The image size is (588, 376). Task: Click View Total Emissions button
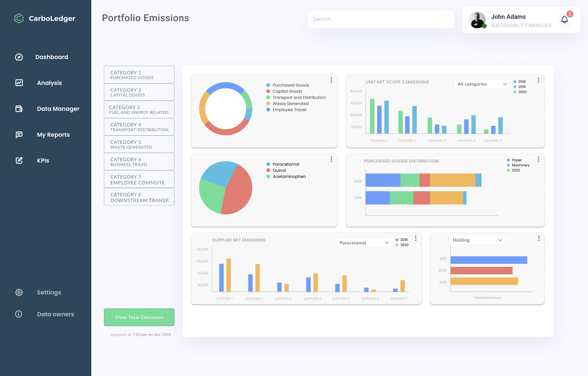click(139, 317)
